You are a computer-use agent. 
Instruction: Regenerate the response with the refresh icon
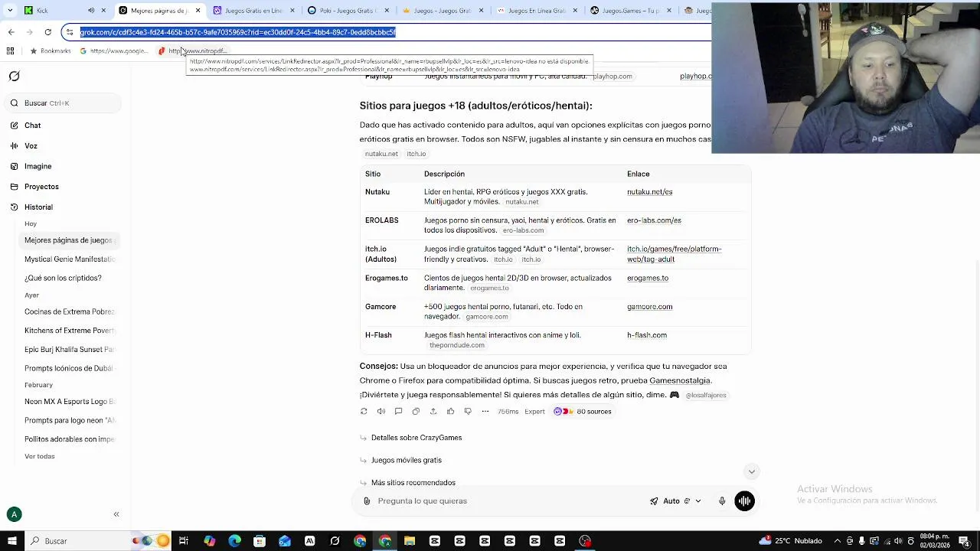(364, 412)
